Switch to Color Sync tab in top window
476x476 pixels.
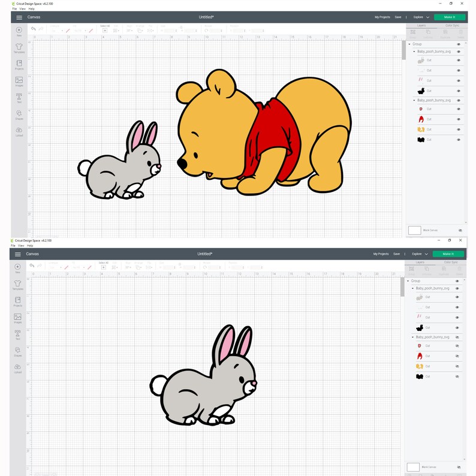coord(452,26)
